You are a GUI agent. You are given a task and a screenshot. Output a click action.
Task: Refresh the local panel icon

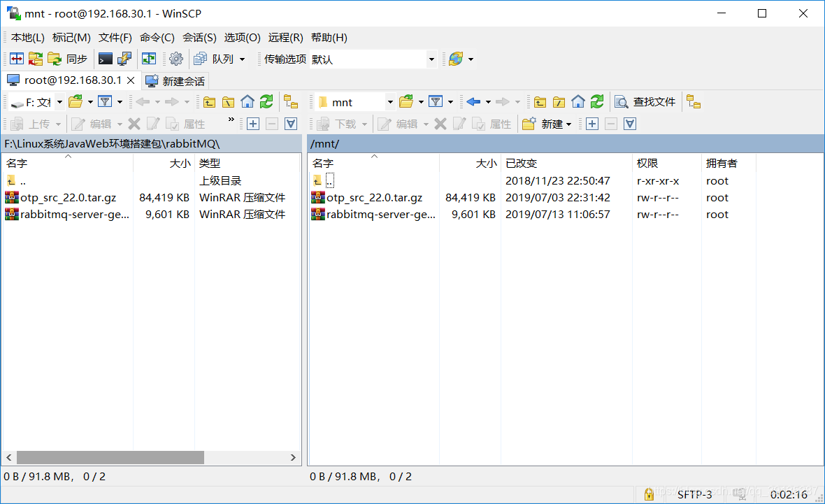pyautogui.click(x=267, y=101)
